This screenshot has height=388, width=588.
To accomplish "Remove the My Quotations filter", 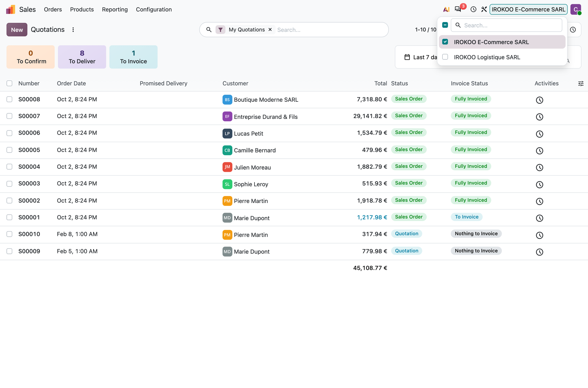I will (270, 30).
